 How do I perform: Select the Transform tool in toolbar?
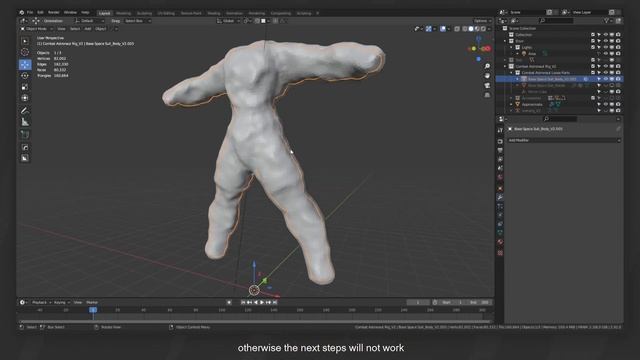coord(25,98)
